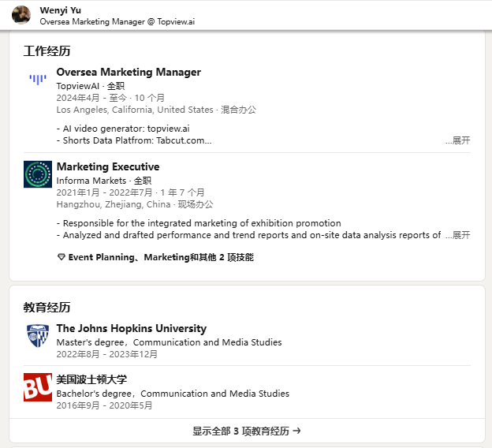Viewport: 492px width, 448px height.
Task: Open the 美国波士顿大学 education entry
Action: [x=91, y=379]
